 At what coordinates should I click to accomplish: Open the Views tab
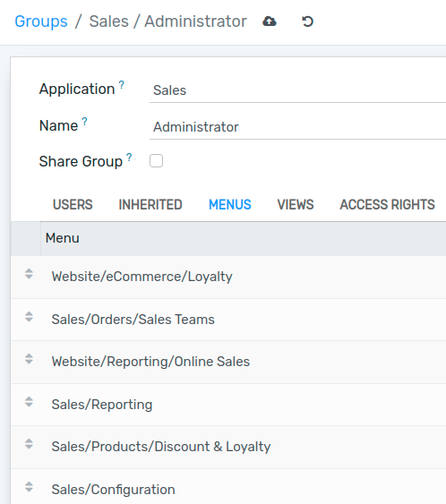296,204
